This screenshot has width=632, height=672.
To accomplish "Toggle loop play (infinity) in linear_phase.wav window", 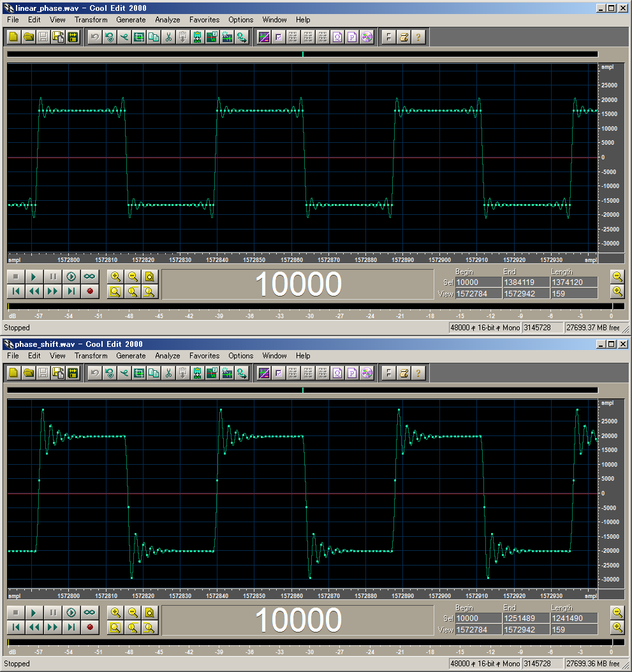I will 90,277.
